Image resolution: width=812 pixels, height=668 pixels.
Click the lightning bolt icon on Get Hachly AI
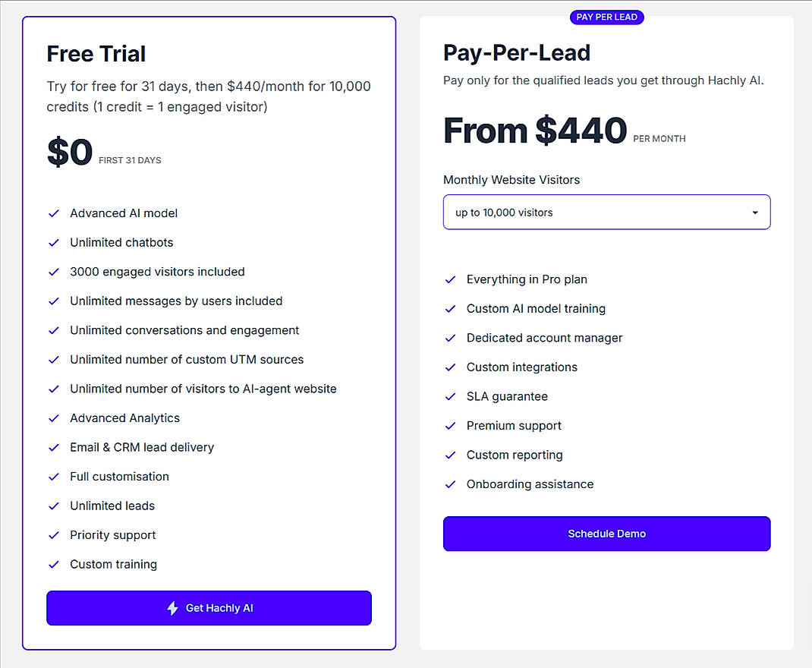(x=172, y=608)
